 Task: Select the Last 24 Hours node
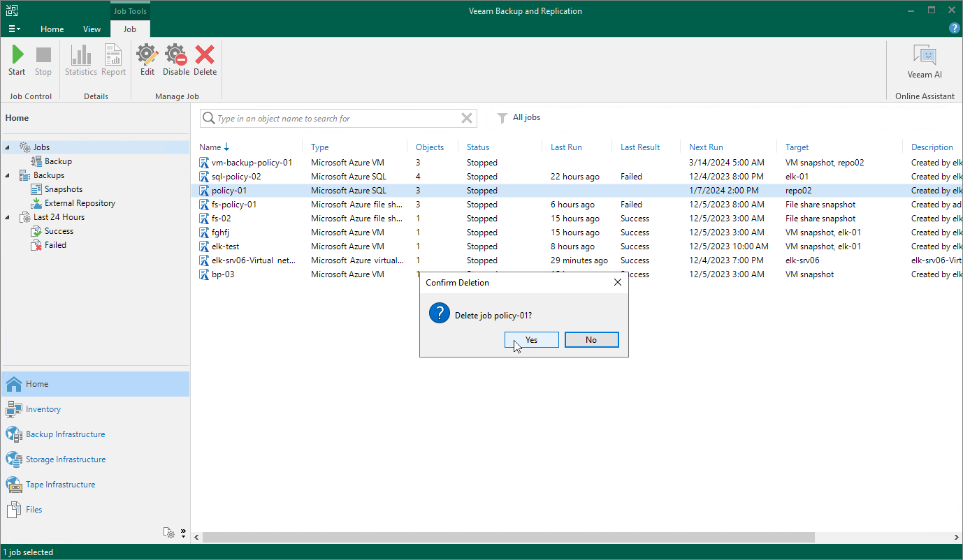(x=59, y=217)
